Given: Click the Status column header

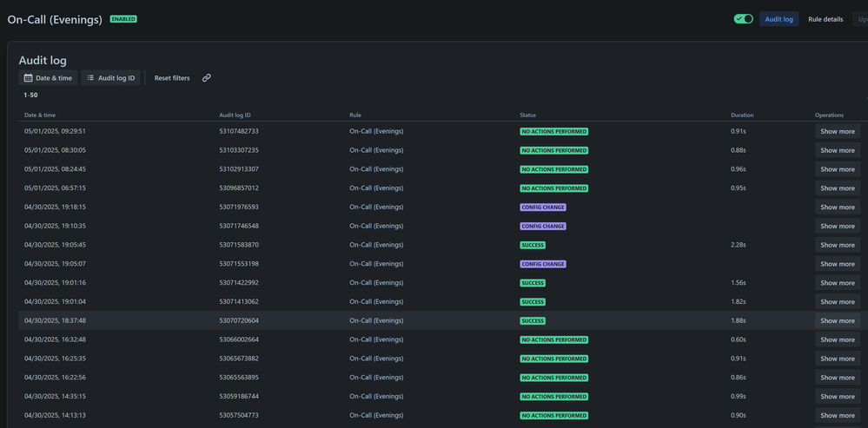Looking at the screenshot, I should 528,115.
